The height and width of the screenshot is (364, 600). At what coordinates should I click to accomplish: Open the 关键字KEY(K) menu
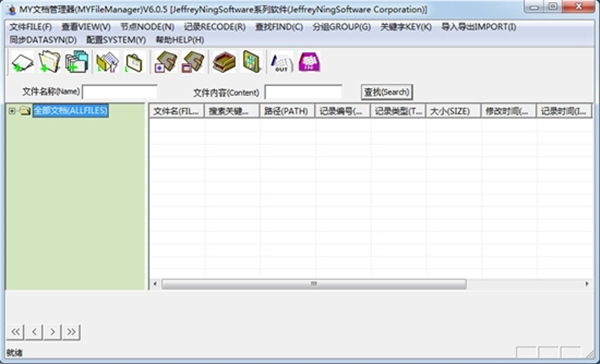tap(406, 27)
